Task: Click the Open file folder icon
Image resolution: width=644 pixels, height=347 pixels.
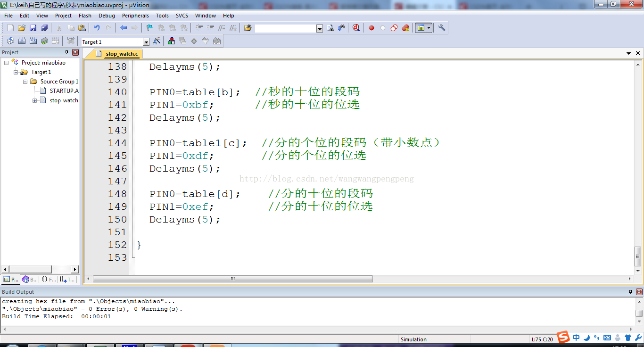Action: tap(22, 28)
